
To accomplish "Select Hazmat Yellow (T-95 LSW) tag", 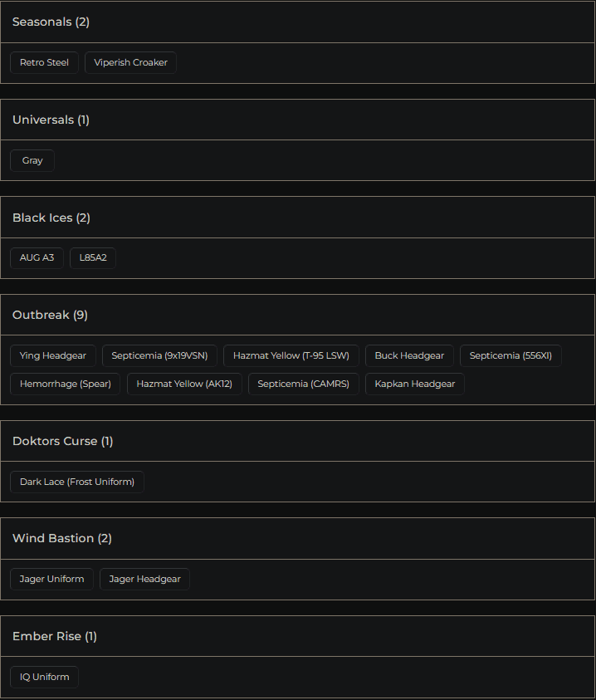I will pyautogui.click(x=291, y=356).
